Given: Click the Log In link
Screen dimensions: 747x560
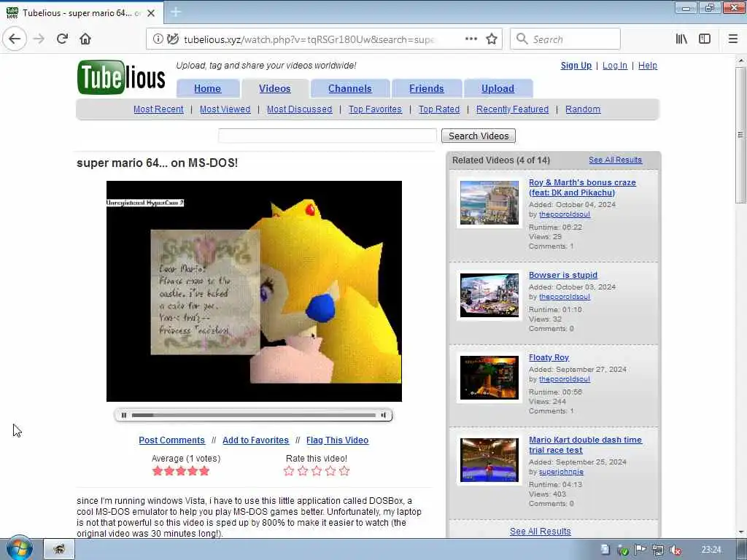Looking at the screenshot, I should [x=614, y=66].
